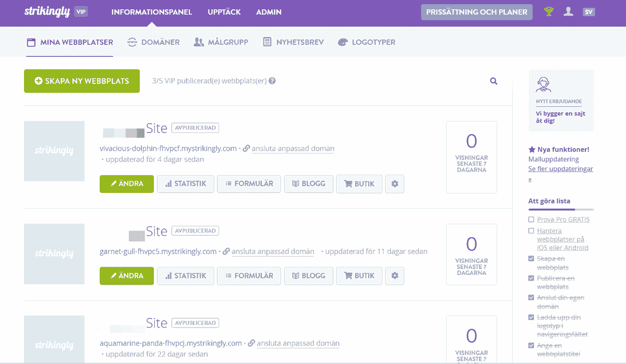Switch to Logotyper tab
Viewport: 626px width, 364px height.
[x=367, y=42]
